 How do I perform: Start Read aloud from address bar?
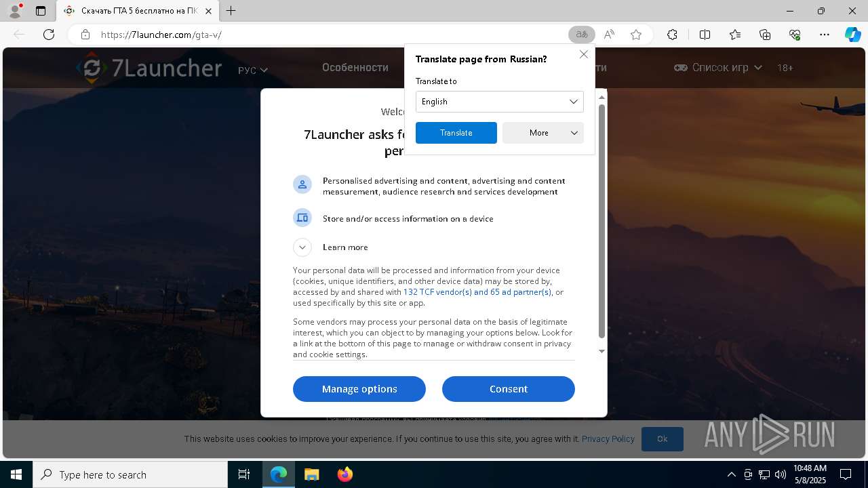[609, 35]
